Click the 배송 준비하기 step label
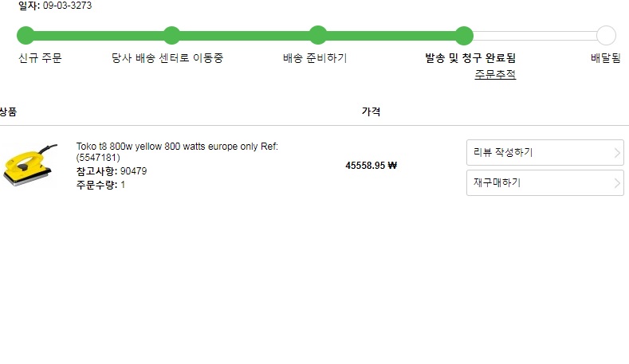Screen dimensions: 629x364 [315, 58]
